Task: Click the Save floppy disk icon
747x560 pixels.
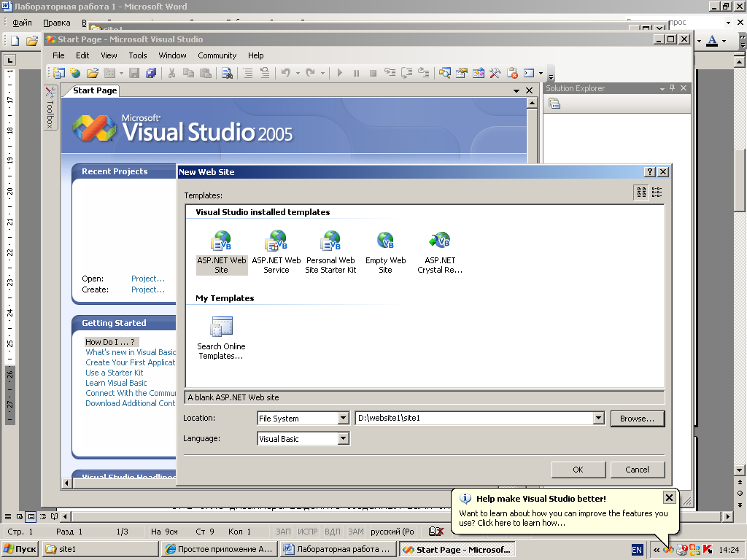Action: click(x=134, y=73)
